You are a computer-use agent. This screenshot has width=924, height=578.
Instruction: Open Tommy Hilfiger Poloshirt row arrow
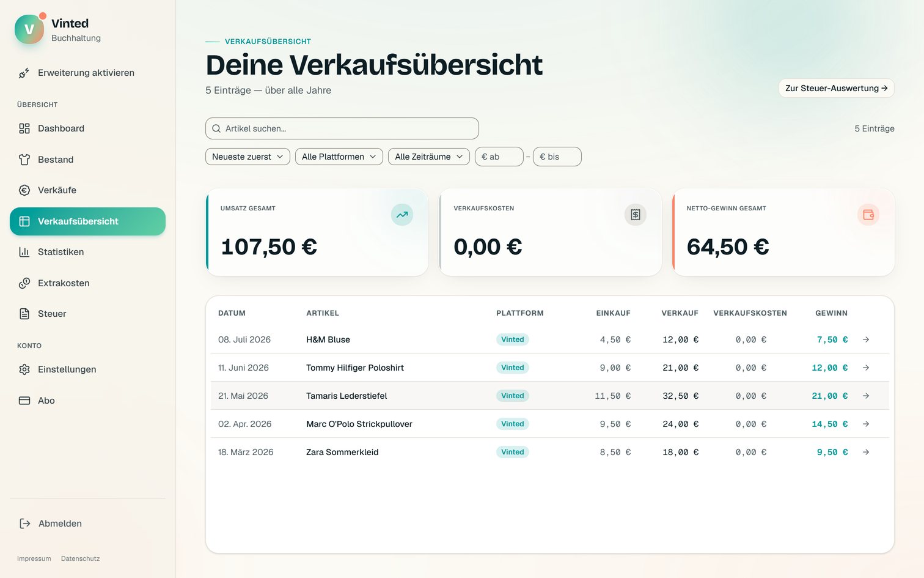(x=866, y=368)
